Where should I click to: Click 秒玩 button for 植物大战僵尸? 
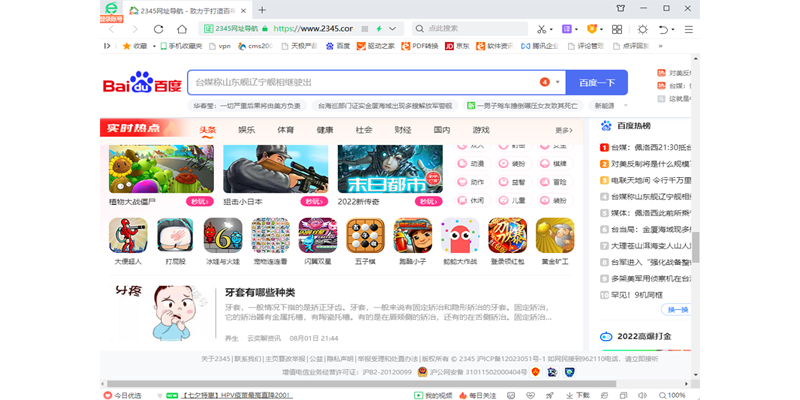[x=199, y=202]
